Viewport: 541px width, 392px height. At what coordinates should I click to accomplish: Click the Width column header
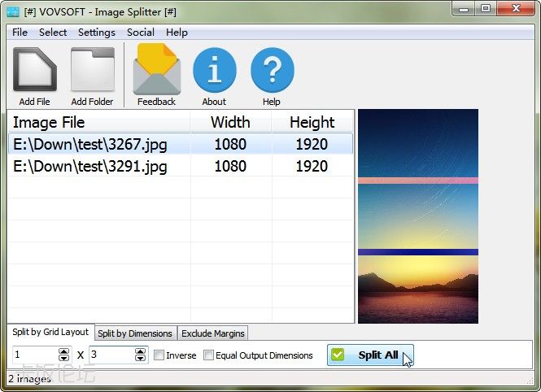tap(230, 122)
